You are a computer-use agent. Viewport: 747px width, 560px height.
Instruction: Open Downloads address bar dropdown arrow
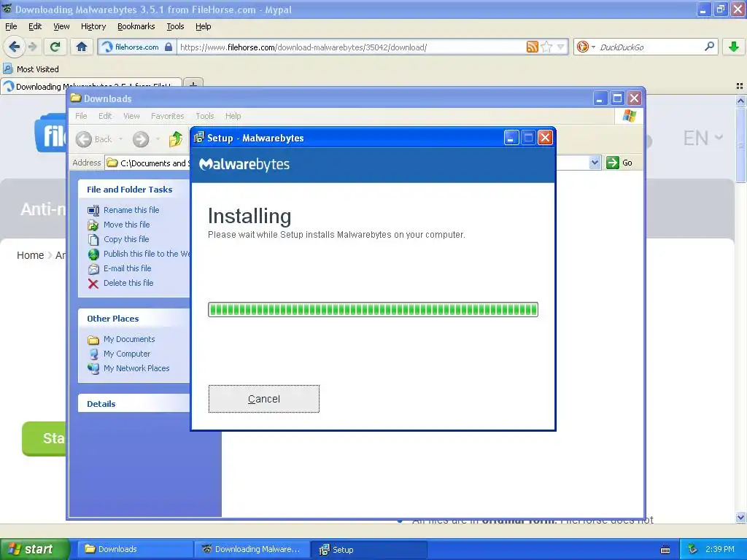pyautogui.click(x=595, y=163)
